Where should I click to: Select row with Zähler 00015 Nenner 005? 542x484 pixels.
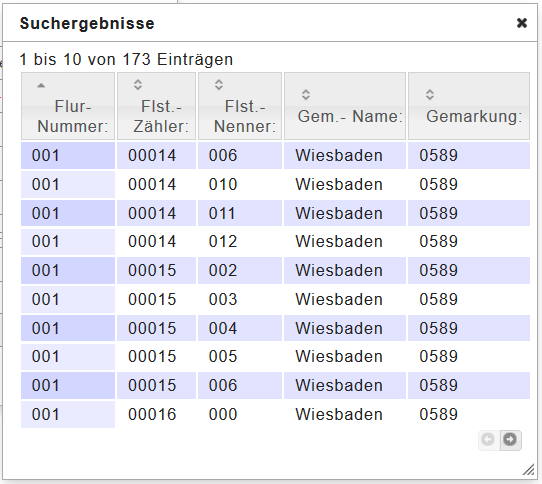(x=275, y=357)
